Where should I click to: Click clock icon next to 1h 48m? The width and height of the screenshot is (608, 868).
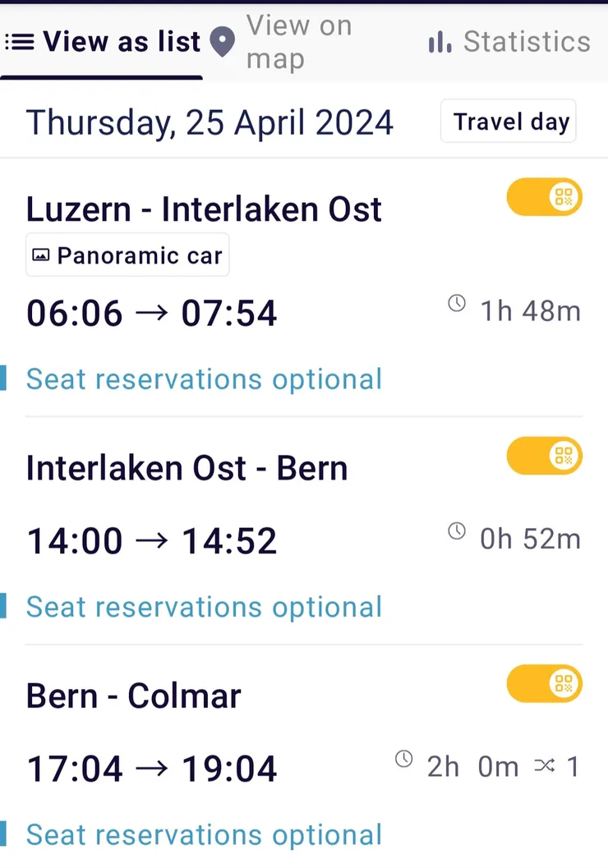click(x=457, y=304)
